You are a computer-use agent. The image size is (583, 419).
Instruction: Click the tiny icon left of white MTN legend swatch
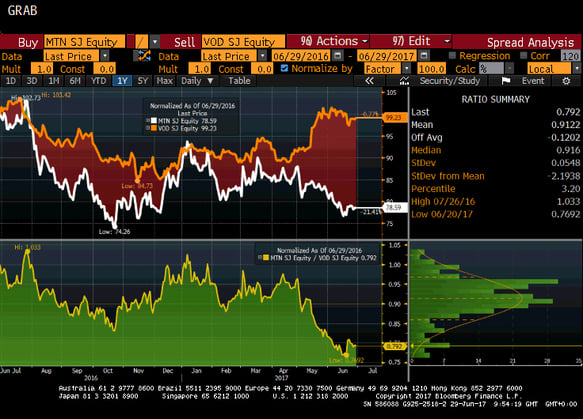pyautogui.click(x=148, y=121)
